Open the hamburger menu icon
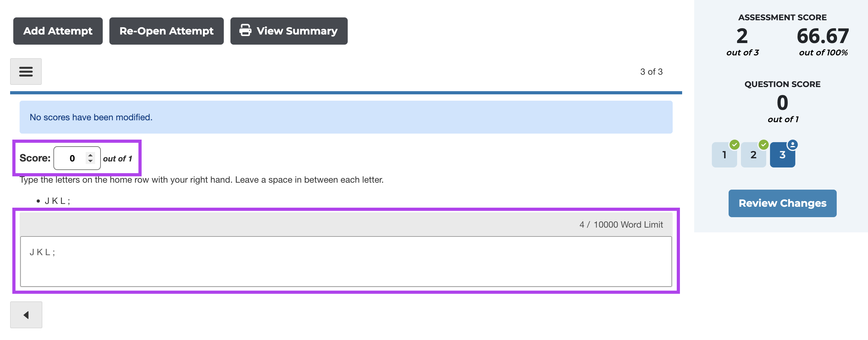Viewport: 868px width, 340px height. coord(26,72)
